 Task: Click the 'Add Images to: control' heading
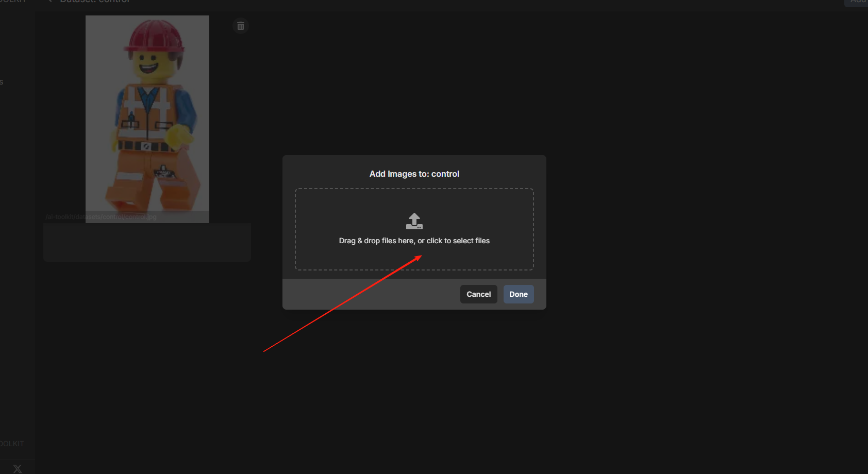coord(414,174)
